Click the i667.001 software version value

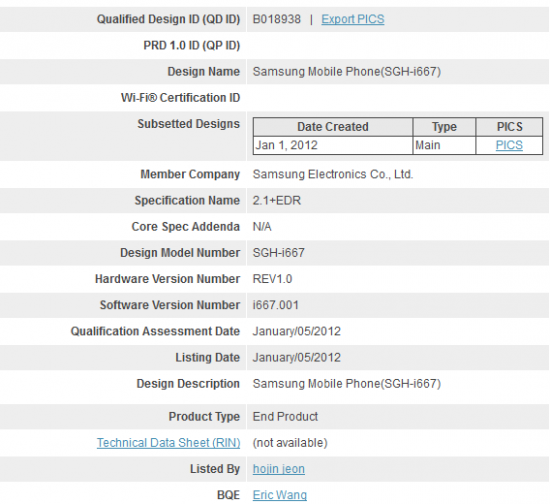point(276,305)
